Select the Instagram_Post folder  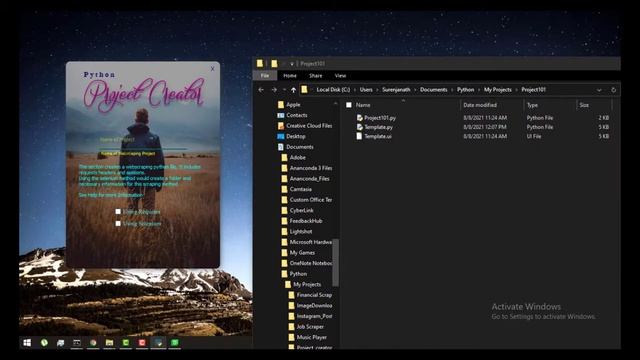click(314, 316)
